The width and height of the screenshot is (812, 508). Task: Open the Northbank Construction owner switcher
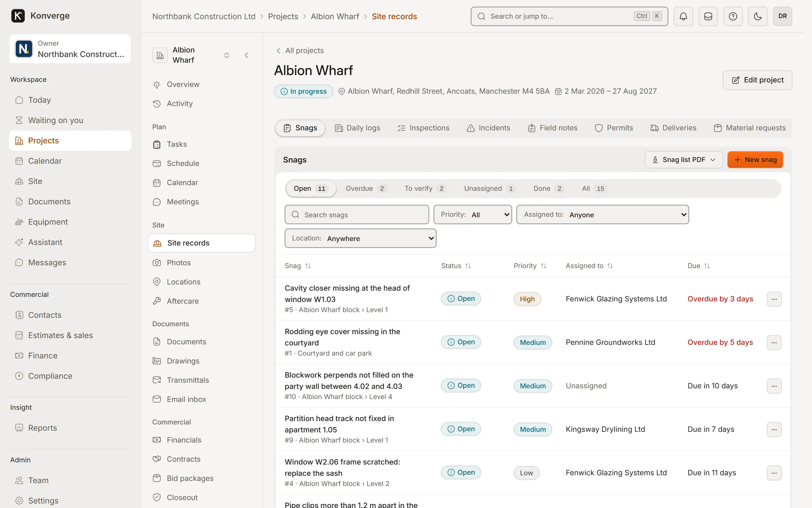point(70,49)
